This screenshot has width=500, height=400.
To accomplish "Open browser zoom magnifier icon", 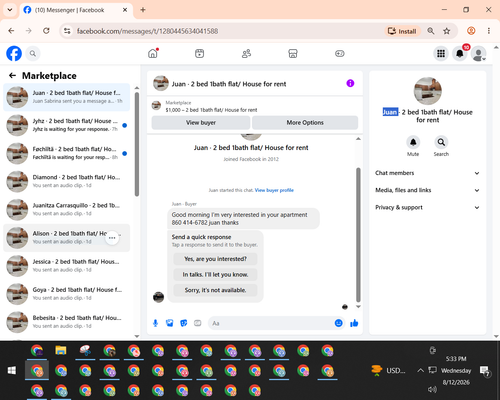I will pyautogui.click(x=431, y=31).
